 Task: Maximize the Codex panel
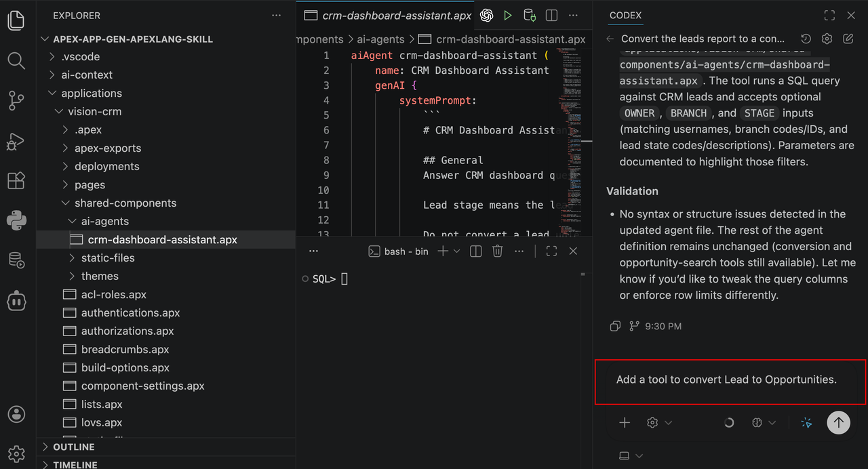point(829,15)
